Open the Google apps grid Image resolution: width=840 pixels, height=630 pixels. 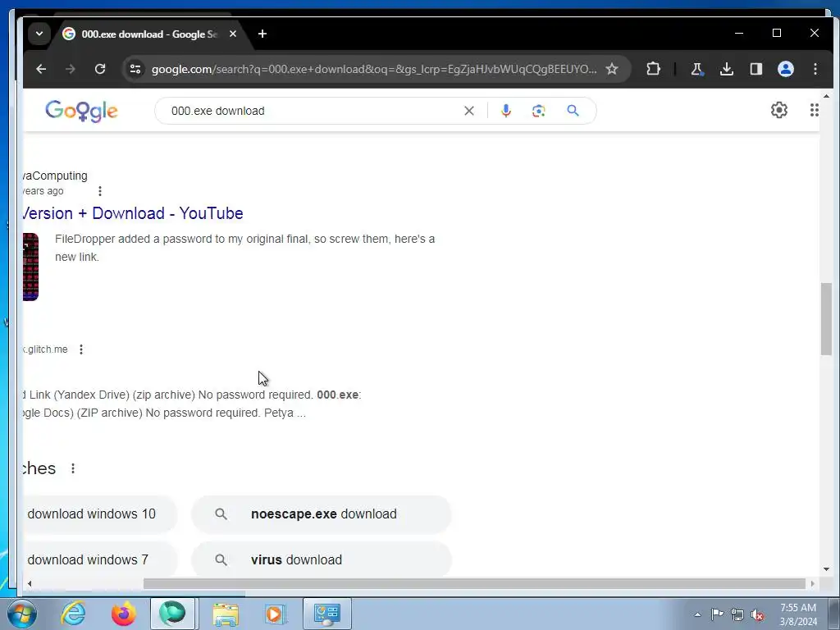pos(814,110)
